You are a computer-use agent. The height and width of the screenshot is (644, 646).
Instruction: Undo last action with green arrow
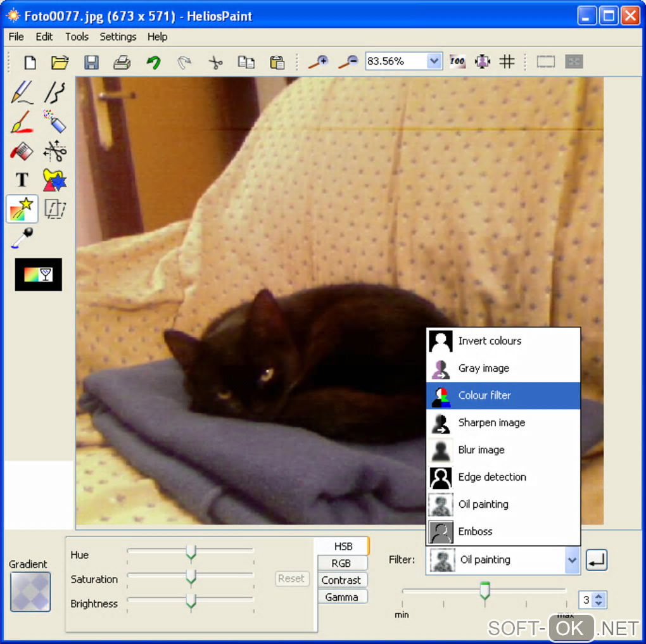click(154, 62)
